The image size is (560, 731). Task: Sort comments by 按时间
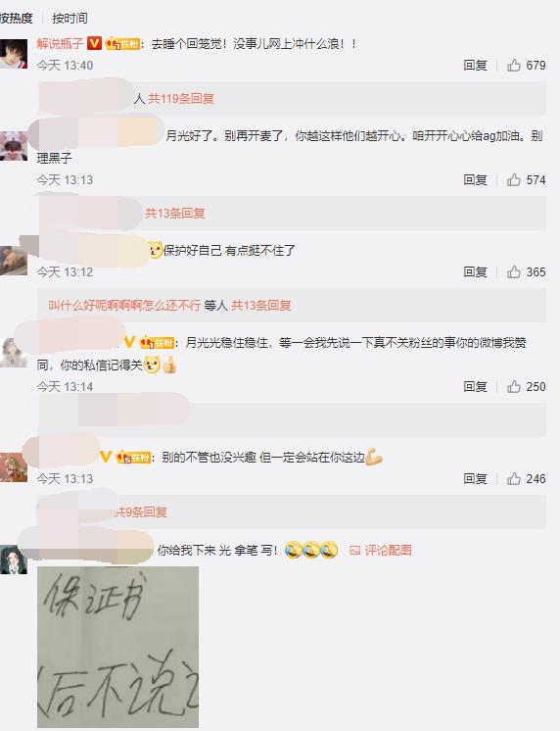(70, 19)
